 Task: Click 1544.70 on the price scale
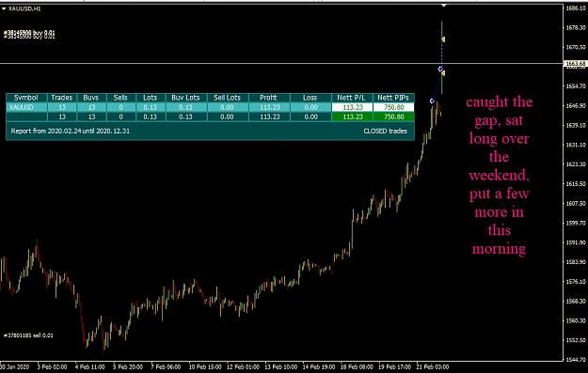click(575, 360)
